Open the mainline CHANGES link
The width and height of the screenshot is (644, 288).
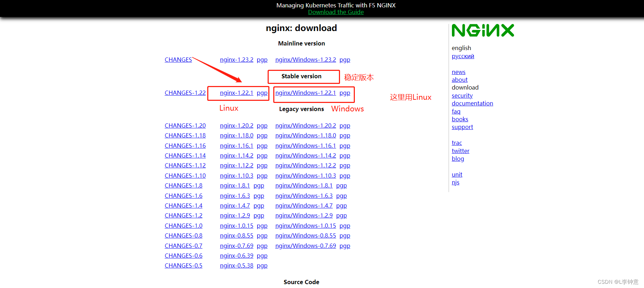point(178,60)
